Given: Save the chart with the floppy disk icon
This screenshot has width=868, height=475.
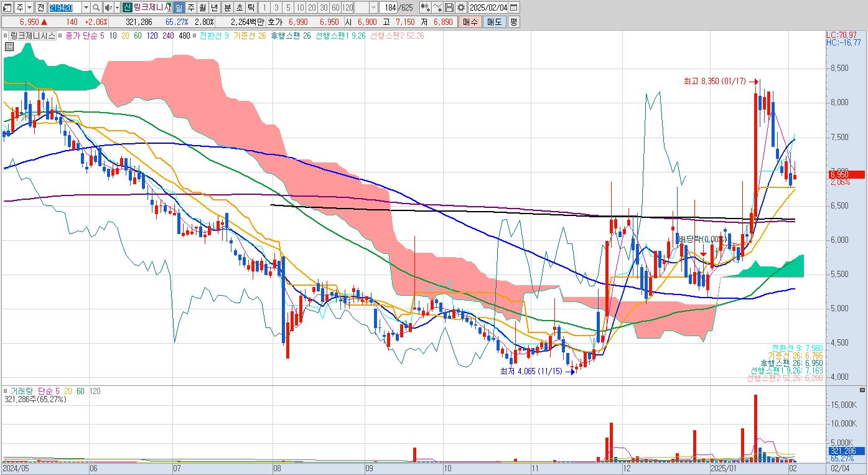Looking at the screenshot, I should click(449, 7).
